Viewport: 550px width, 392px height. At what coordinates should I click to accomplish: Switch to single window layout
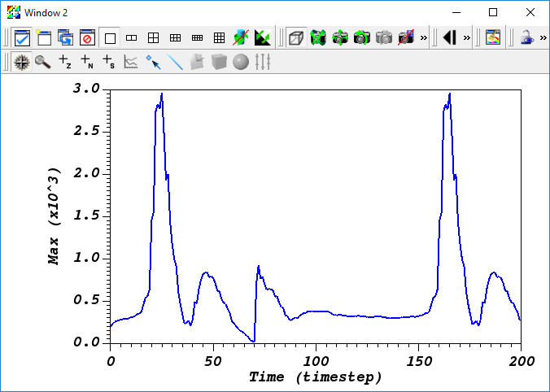(110, 37)
